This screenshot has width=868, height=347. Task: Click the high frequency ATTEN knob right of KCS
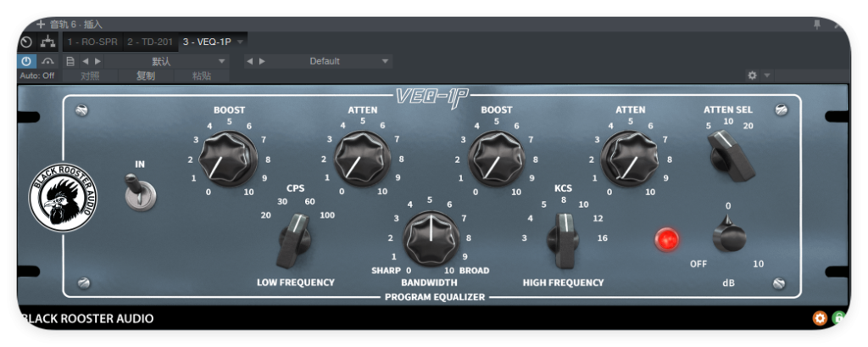pyautogui.click(x=630, y=159)
